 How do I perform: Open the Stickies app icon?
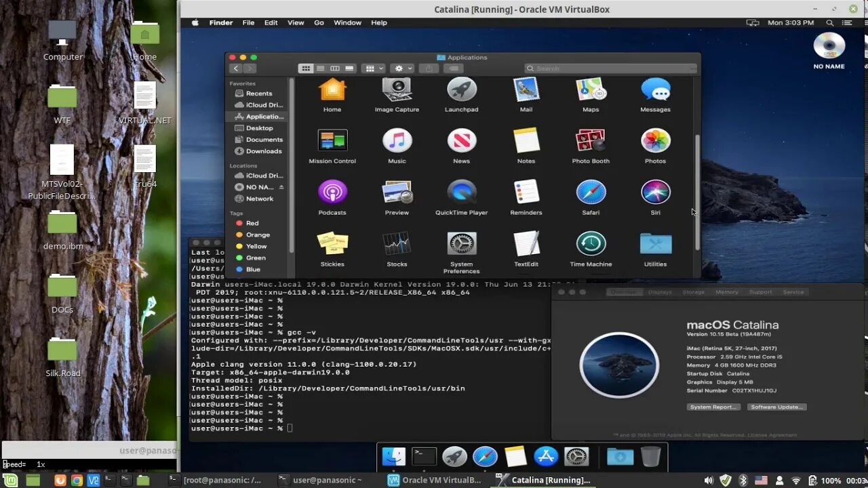coord(332,244)
